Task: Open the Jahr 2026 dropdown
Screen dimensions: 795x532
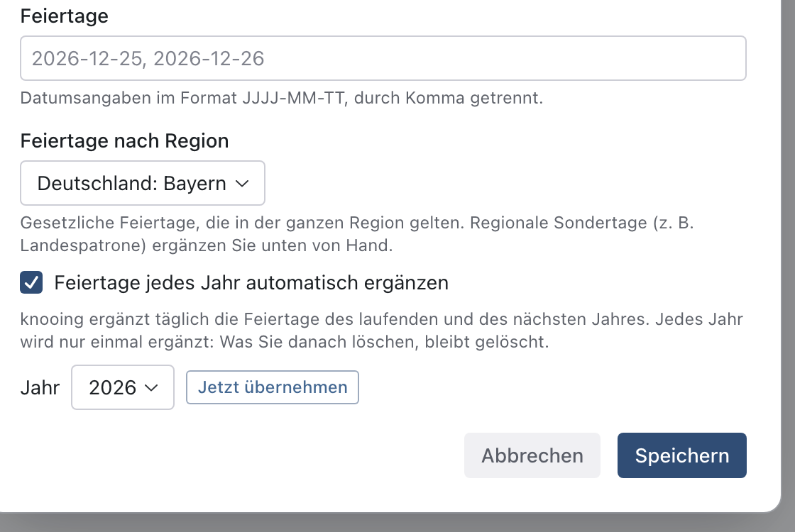Action: (123, 387)
